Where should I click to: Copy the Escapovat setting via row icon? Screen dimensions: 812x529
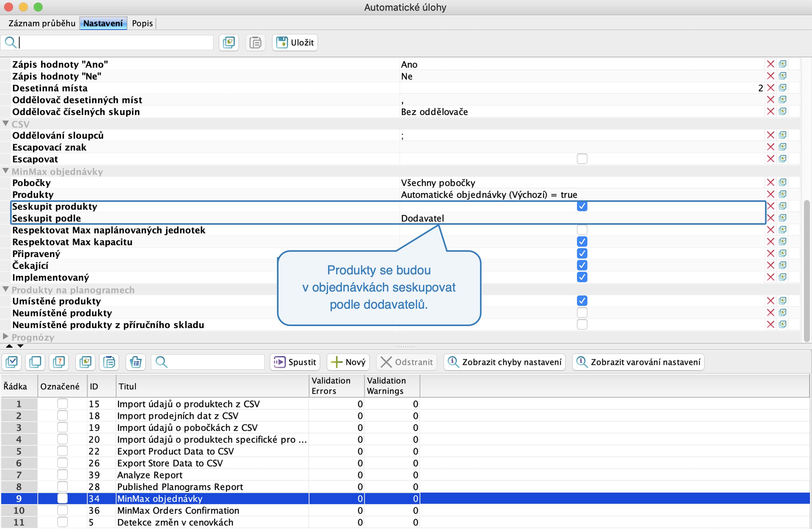pos(783,159)
